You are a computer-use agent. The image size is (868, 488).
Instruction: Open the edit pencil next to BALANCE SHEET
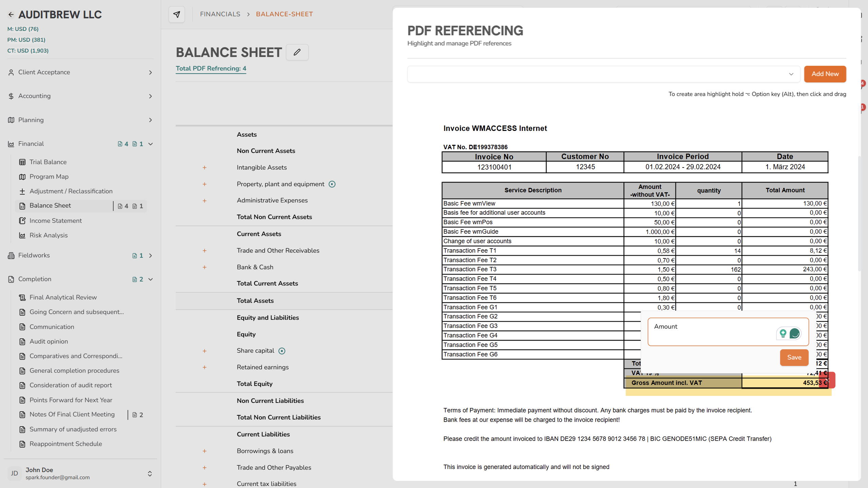(297, 52)
